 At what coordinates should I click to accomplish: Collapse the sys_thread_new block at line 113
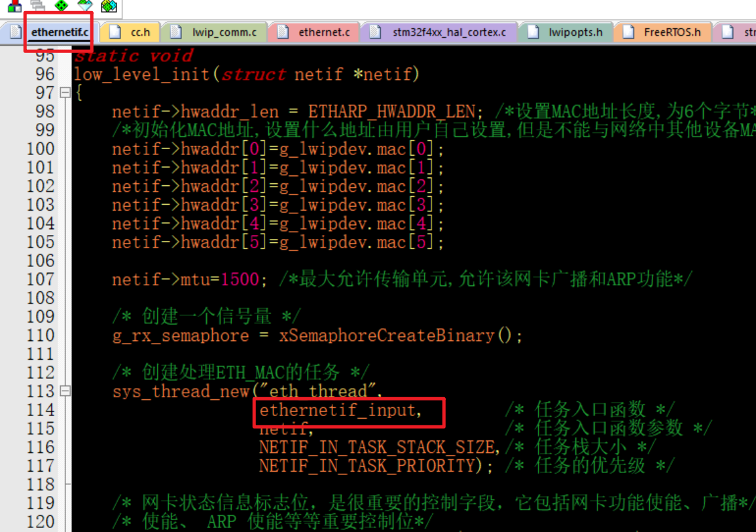65,391
